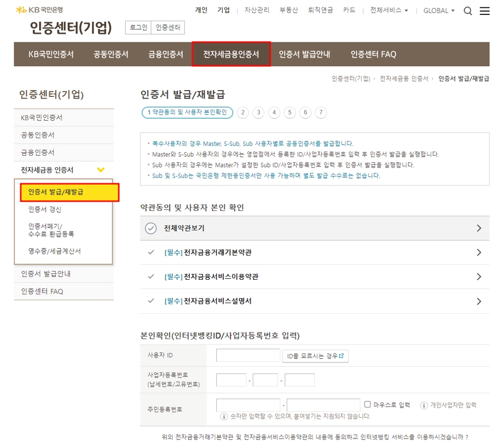
Task: Check the 전자금융서비스이용약관 agreement mark
Action: pos(151,277)
